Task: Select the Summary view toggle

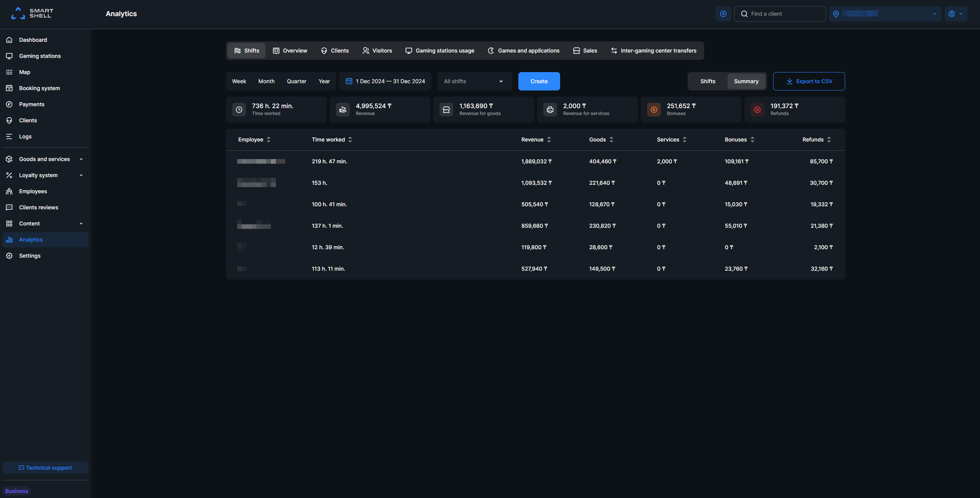Action: coord(746,81)
